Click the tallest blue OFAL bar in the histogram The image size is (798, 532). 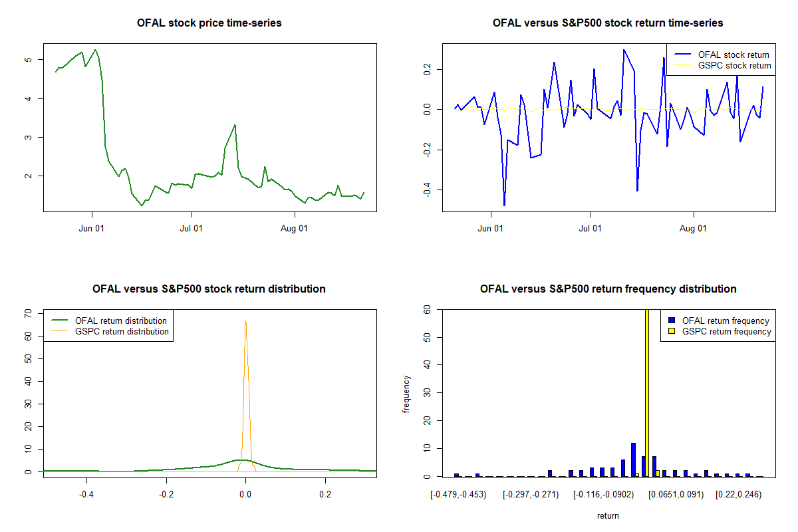click(x=633, y=460)
